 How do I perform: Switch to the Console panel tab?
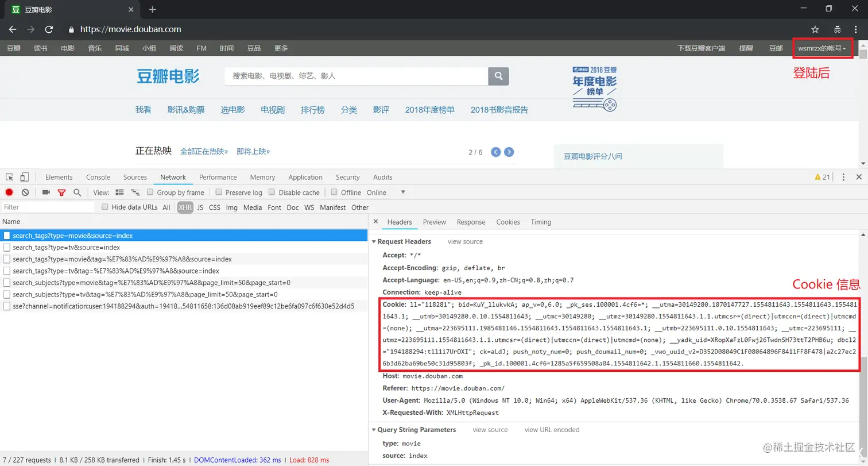click(x=98, y=177)
